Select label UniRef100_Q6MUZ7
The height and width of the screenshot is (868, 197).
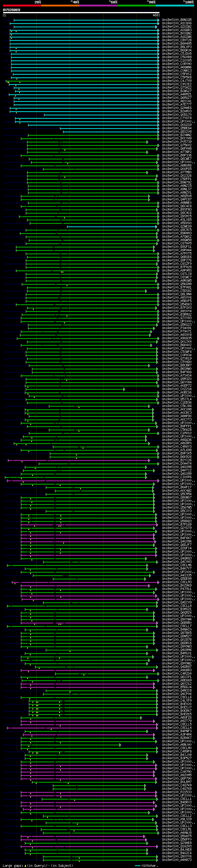[177, 98]
